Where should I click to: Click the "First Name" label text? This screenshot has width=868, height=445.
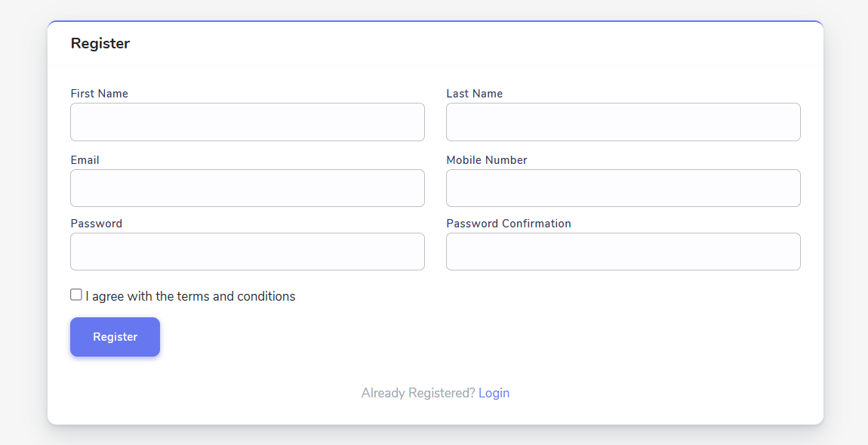point(99,94)
